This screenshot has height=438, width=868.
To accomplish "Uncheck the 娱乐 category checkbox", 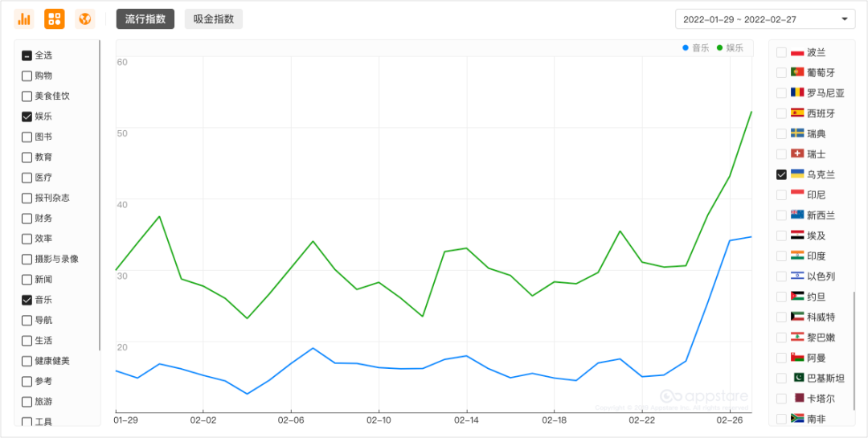I will point(27,117).
